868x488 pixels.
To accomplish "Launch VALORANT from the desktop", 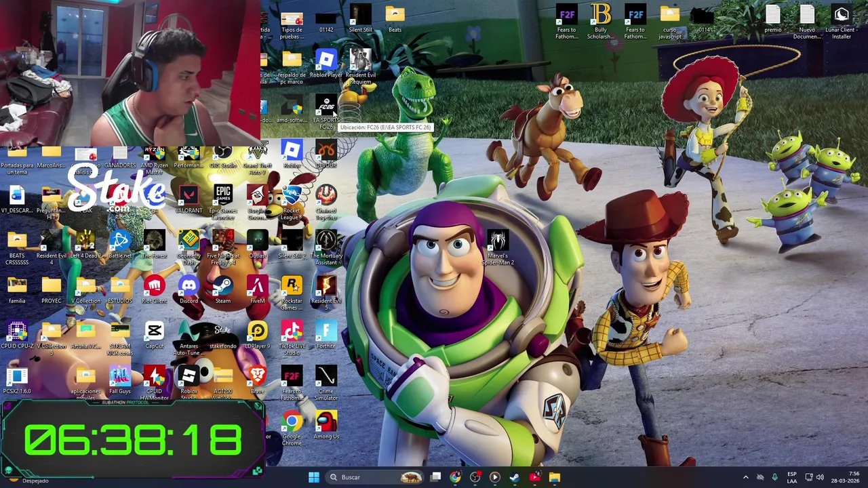I will click(x=189, y=201).
